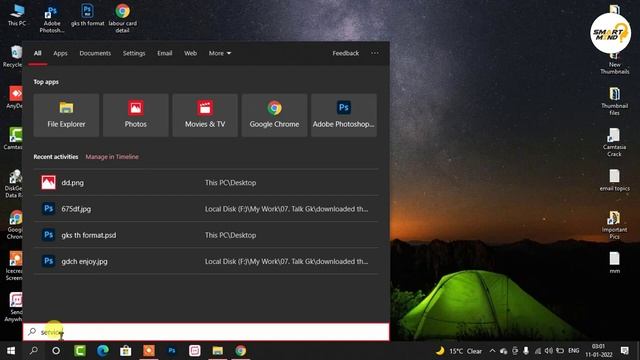Switch to the Documents search tab
The image size is (640, 360).
[95, 53]
